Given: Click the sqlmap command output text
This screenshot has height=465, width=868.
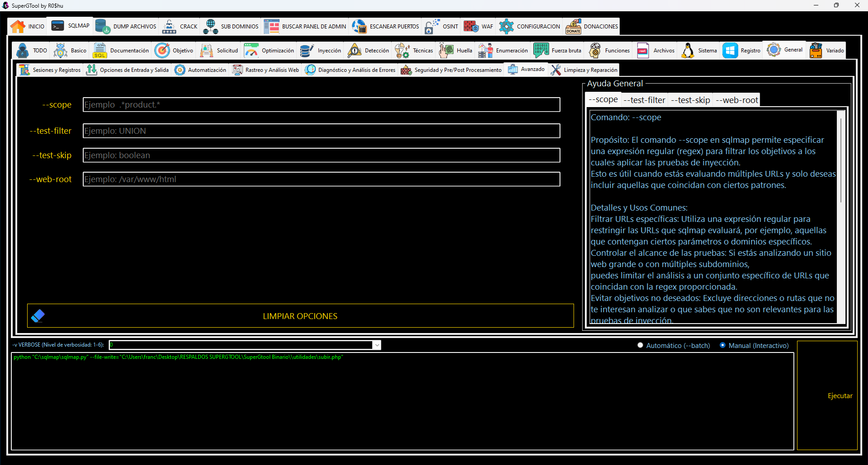Looking at the screenshot, I should pyautogui.click(x=178, y=357).
